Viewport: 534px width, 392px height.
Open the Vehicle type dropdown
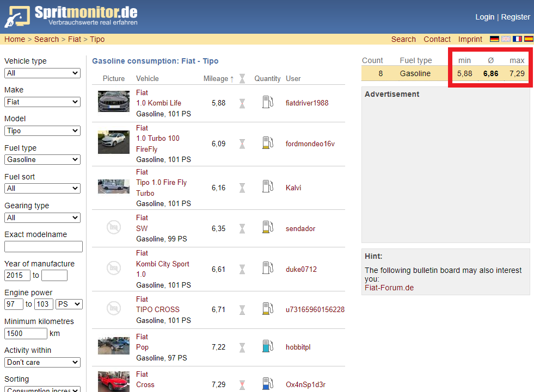(x=42, y=73)
